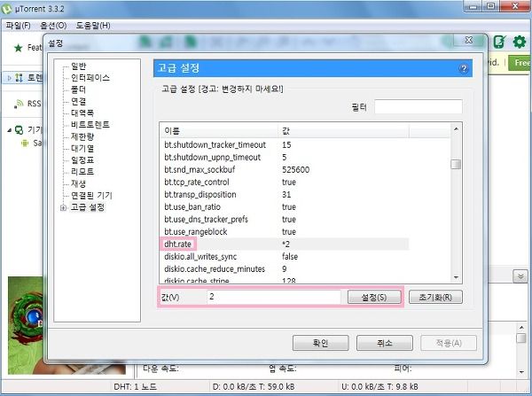Select 비트토렌트 in settings tree
The height and width of the screenshot is (396, 532).
[x=90, y=125]
